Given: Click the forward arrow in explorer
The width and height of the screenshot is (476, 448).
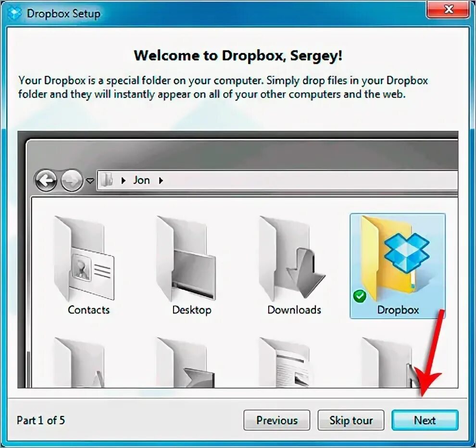Looking at the screenshot, I should pyautogui.click(x=72, y=181).
